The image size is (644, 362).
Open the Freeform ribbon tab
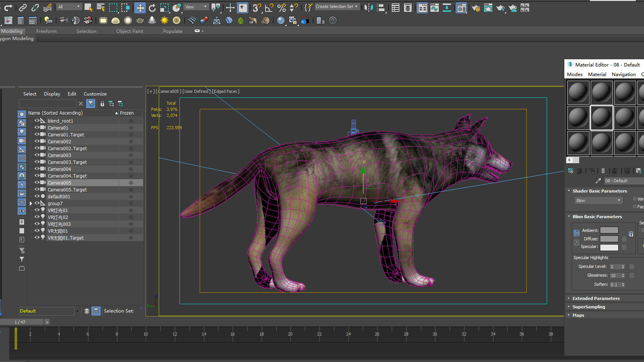tap(46, 31)
